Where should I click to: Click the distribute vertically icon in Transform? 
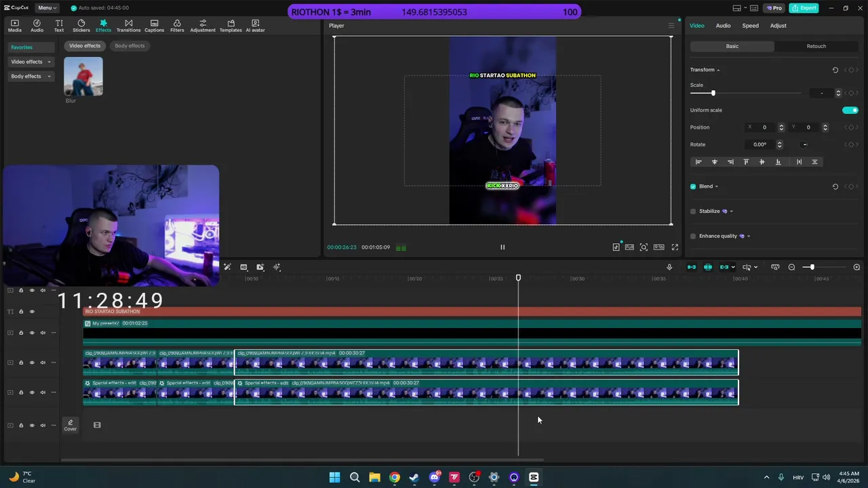(x=814, y=162)
